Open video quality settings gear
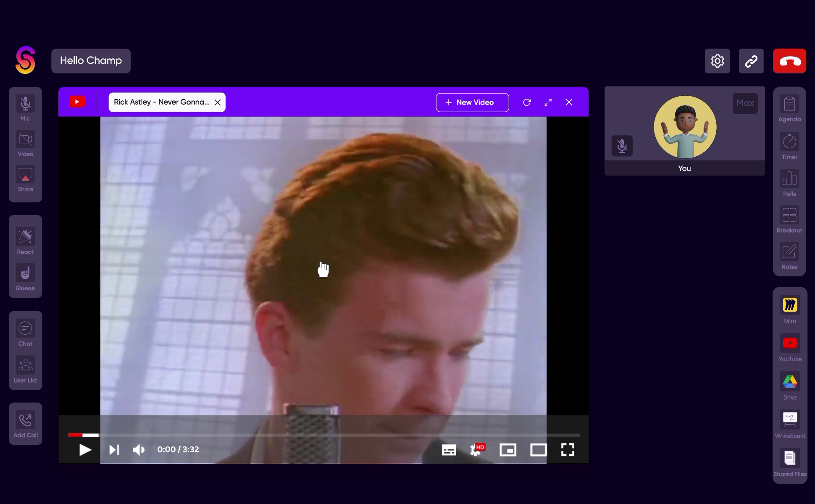Viewport: 815px width, 504px height. point(476,450)
